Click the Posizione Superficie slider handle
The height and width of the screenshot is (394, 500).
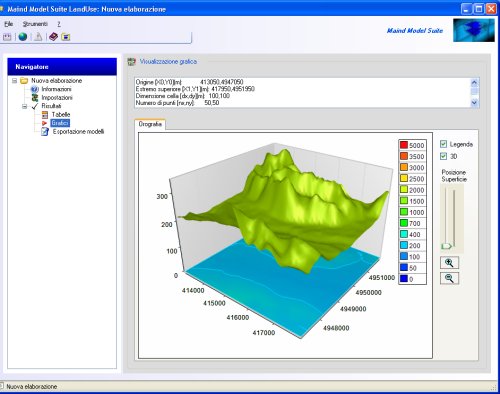(446, 246)
